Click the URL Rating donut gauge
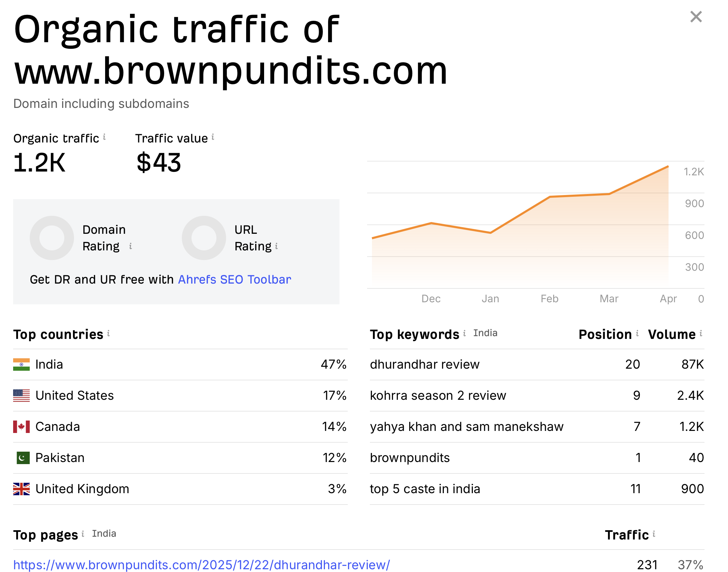The image size is (728, 572). (x=204, y=238)
